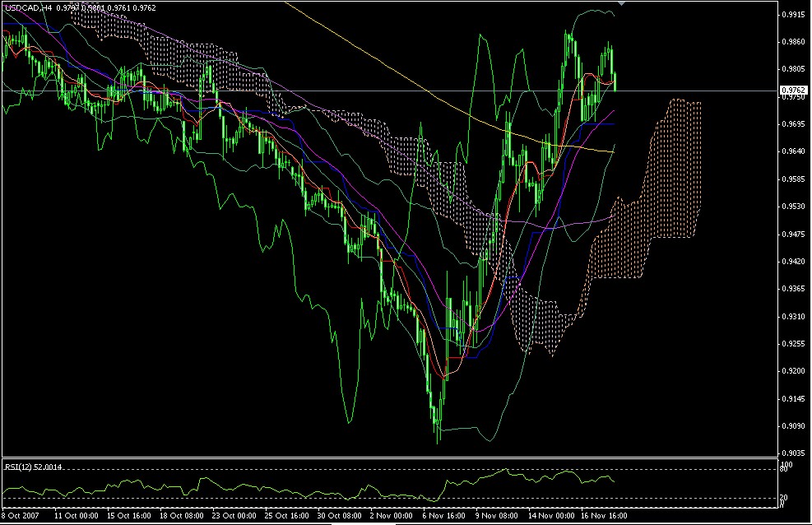Click the 0.9915 price axis label
The image size is (812, 525).
click(x=795, y=15)
